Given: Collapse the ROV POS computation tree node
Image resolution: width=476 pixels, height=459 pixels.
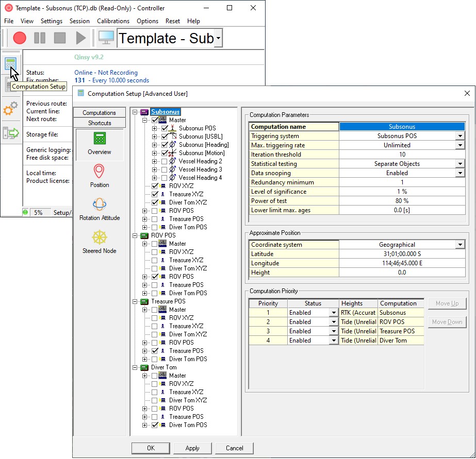Looking at the screenshot, I should [136, 235].
